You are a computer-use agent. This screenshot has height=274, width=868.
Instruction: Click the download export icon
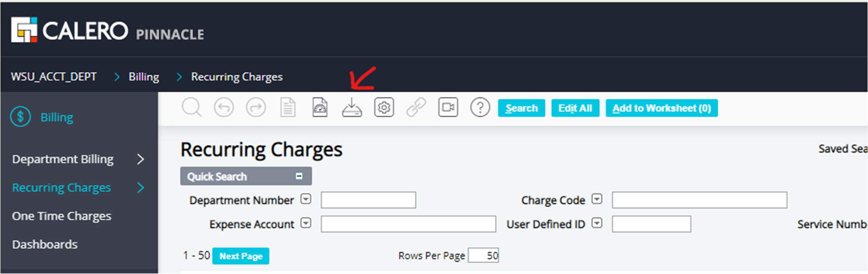pos(352,108)
